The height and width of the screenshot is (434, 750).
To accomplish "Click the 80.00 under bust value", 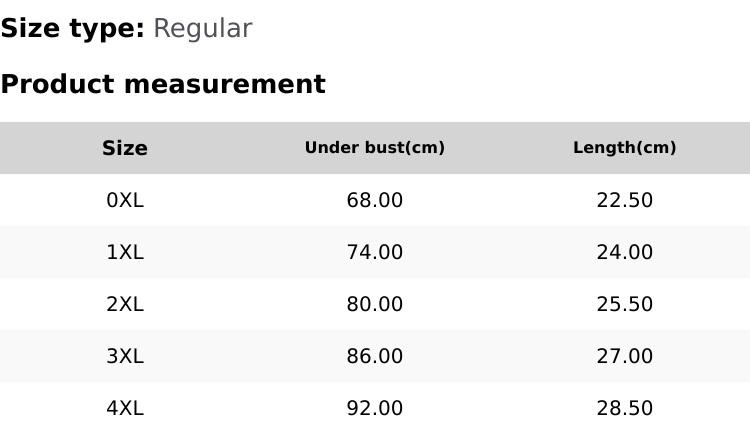I will [375, 304].
